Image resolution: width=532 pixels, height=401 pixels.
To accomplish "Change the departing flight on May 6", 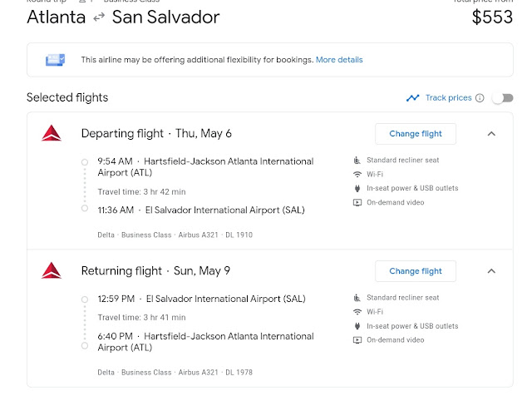I will [x=416, y=133].
